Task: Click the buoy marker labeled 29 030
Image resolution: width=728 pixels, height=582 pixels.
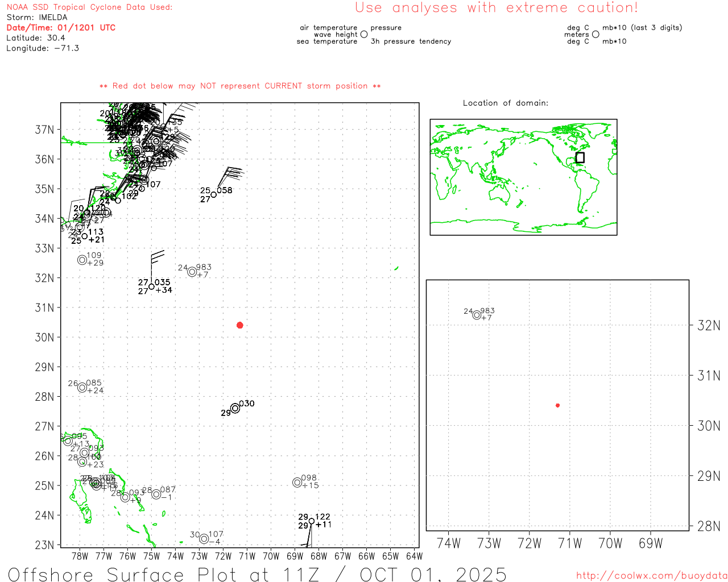Action: coord(235,408)
